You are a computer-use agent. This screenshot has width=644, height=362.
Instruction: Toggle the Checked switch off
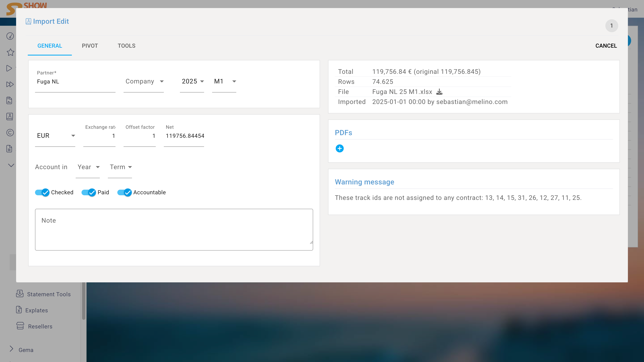click(42, 192)
